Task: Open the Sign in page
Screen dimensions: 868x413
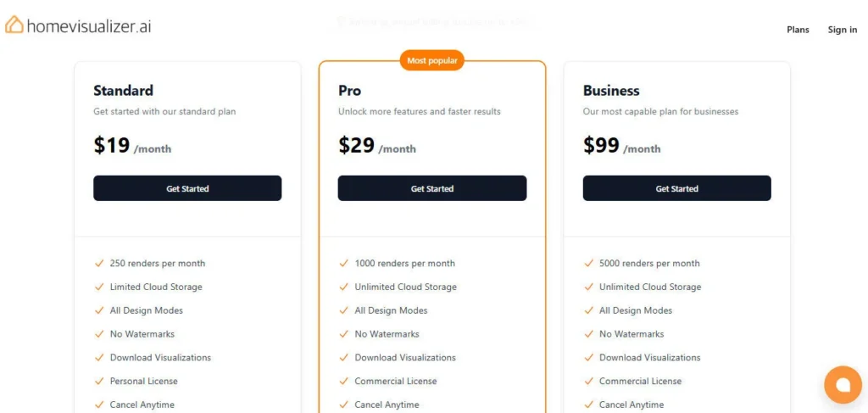Action: (x=842, y=30)
